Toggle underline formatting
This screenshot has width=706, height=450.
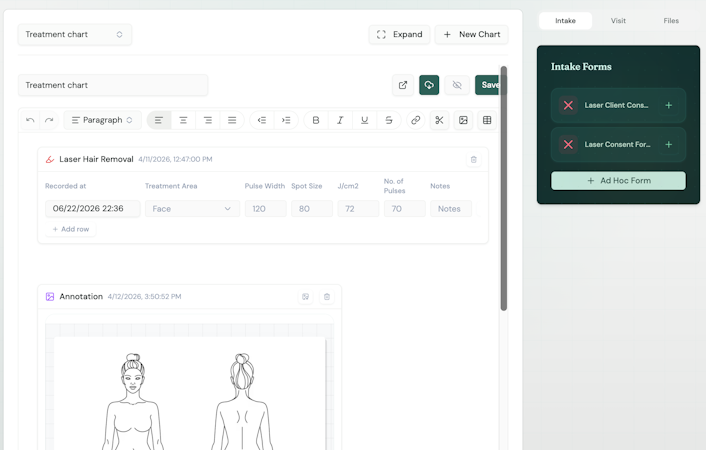365,120
